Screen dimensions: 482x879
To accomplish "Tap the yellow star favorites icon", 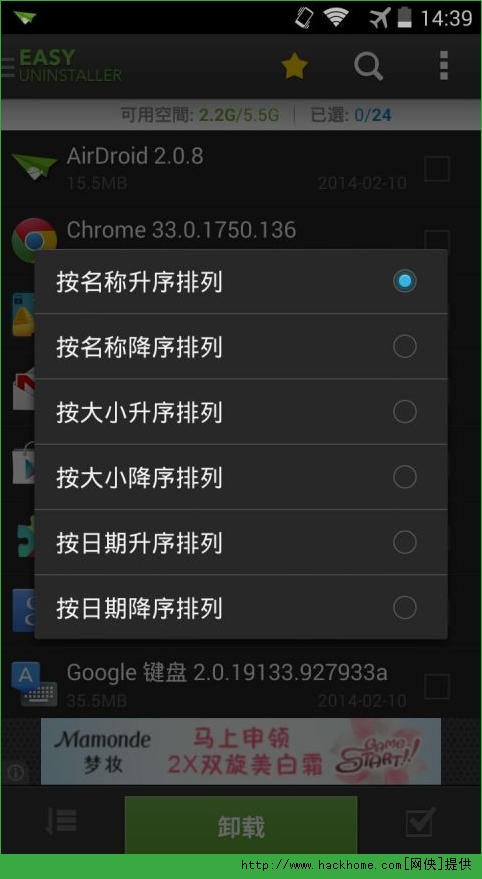I will click(x=294, y=67).
